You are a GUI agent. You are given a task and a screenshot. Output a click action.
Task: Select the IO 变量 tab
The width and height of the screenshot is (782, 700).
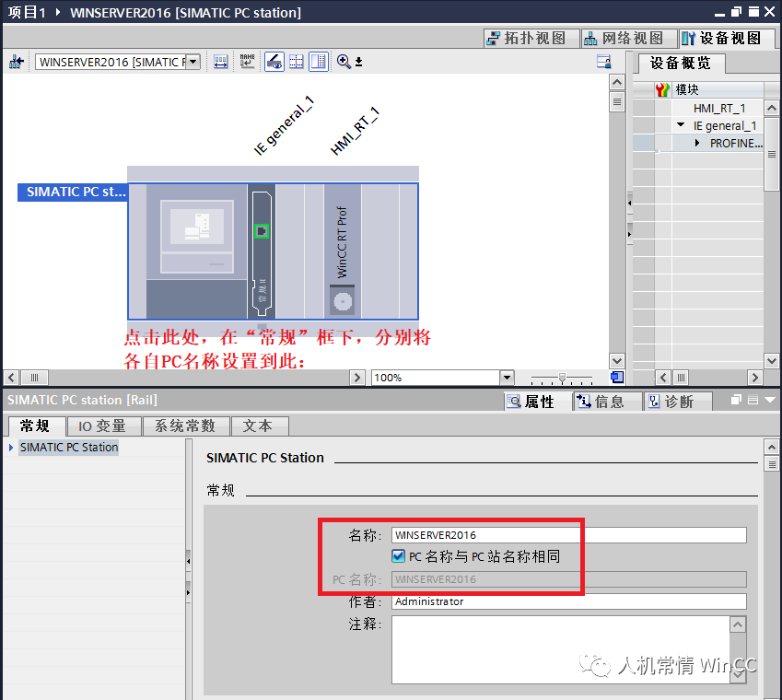[x=102, y=426]
